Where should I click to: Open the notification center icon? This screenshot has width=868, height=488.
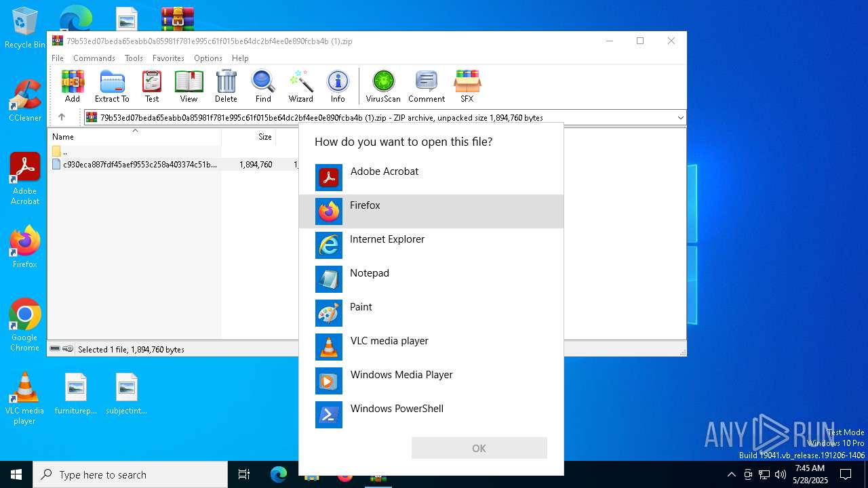(x=846, y=474)
